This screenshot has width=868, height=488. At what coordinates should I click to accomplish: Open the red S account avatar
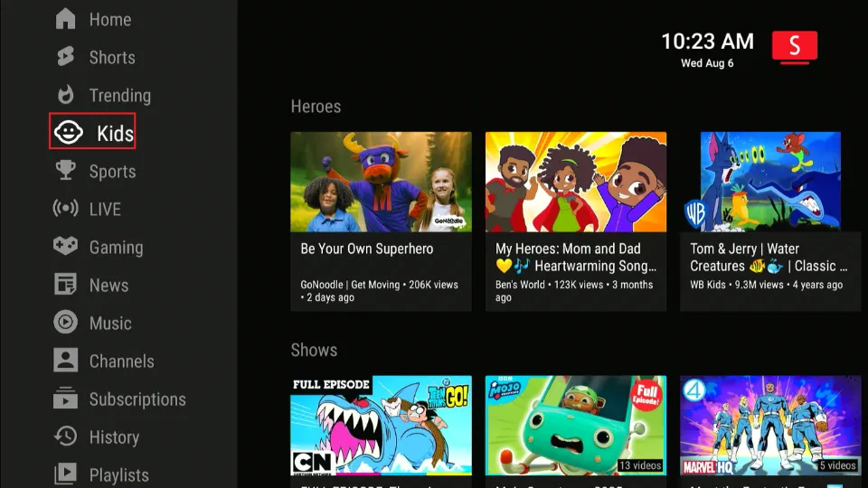coord(795,46)
